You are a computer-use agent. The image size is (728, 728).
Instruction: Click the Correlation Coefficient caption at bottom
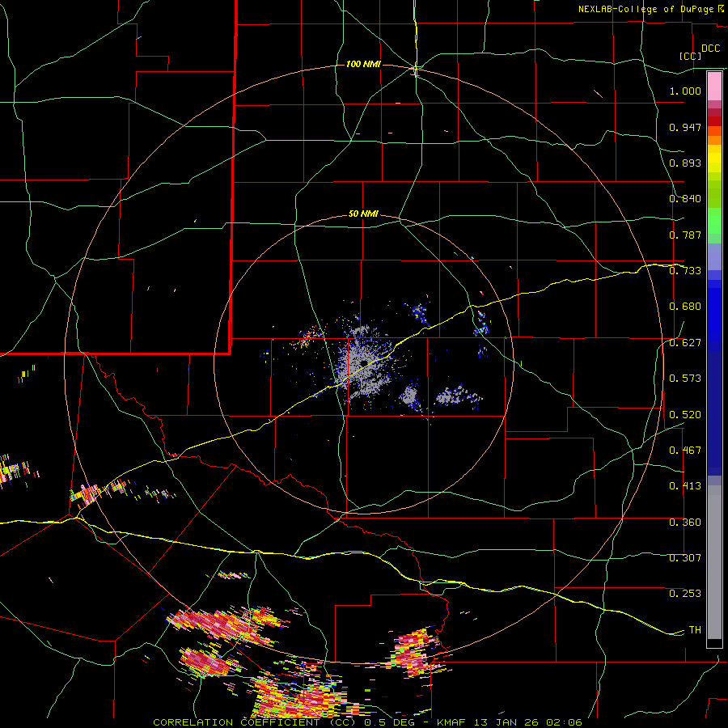click(x=367, y=722)
